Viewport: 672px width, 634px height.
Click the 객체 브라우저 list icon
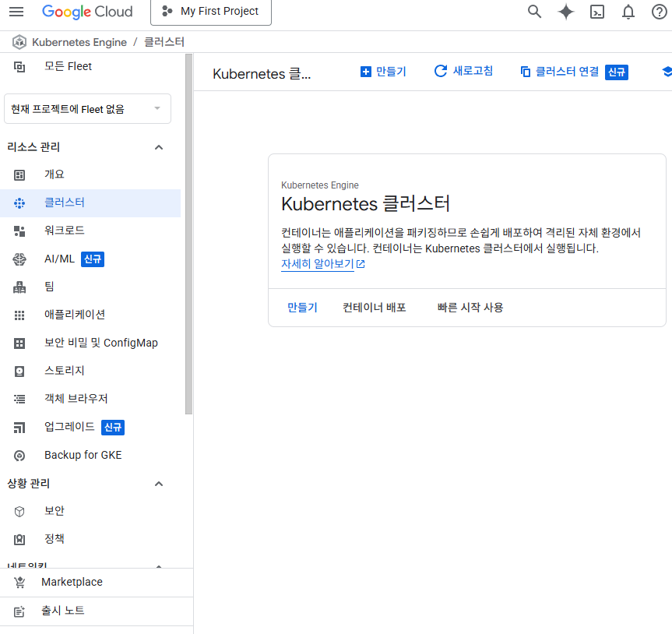pos(19,399)
